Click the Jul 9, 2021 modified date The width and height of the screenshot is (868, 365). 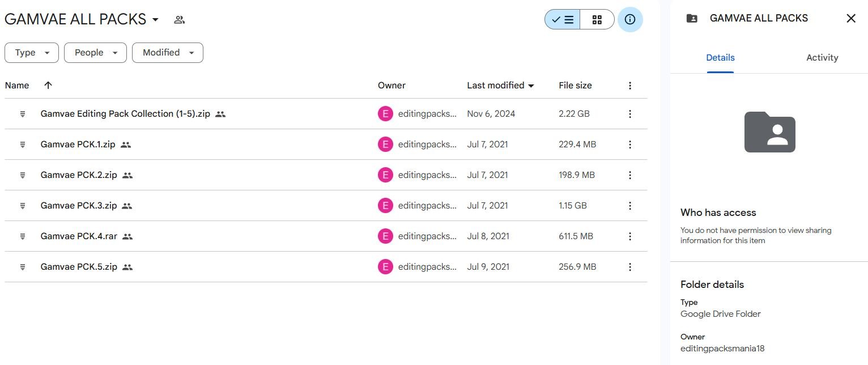click(488, 267)
